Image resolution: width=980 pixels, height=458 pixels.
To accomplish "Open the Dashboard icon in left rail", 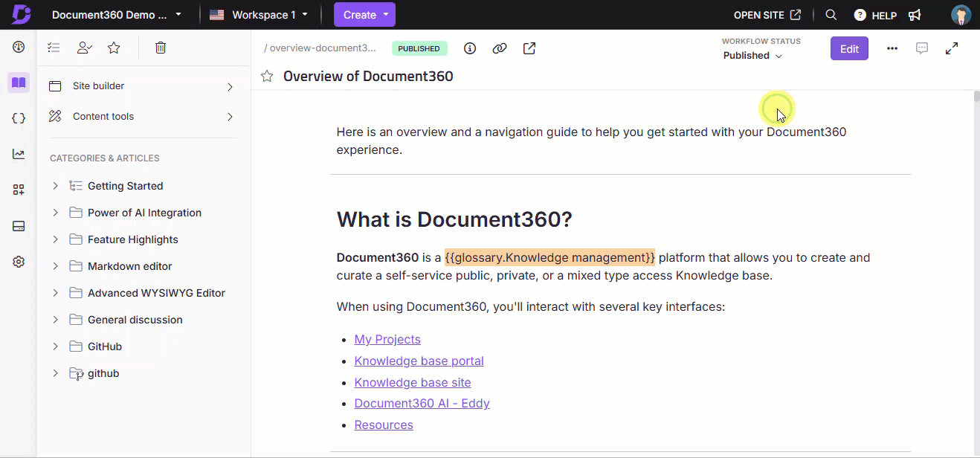I will click(x=19, y=47).
